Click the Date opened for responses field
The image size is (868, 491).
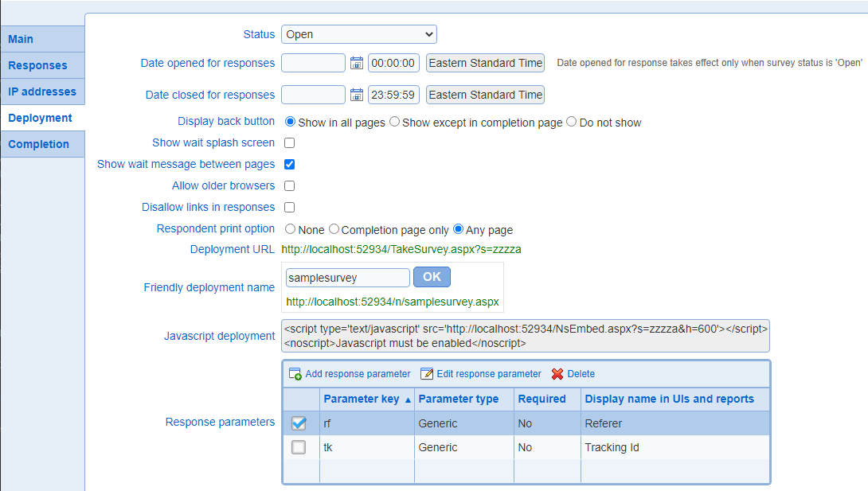(313, 63)
